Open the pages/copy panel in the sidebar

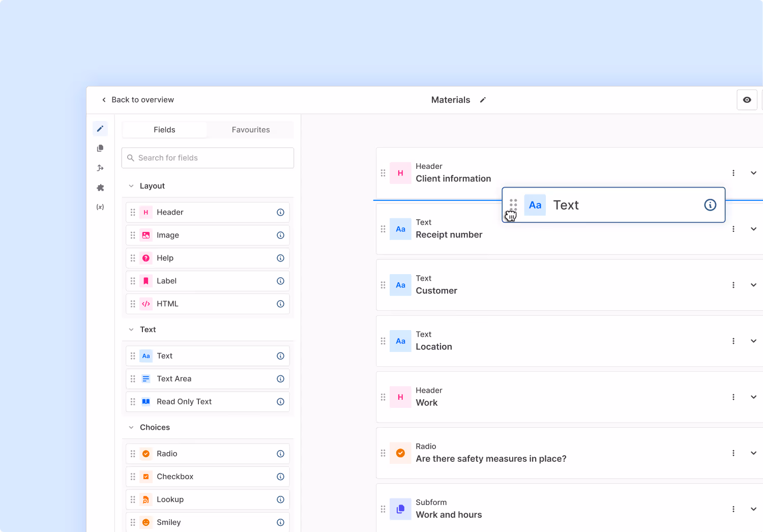click(x=100, y=148)
